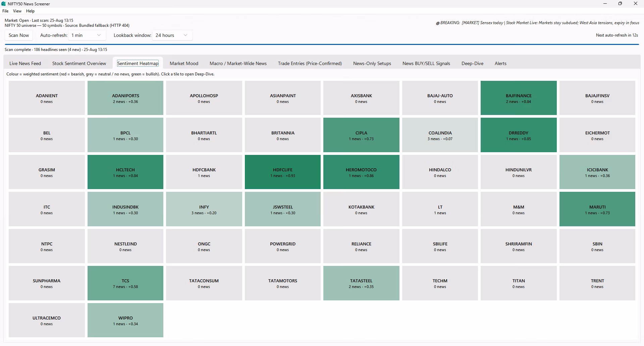
Task: Click the RELIANCE tile
Action: coord(361,246)
